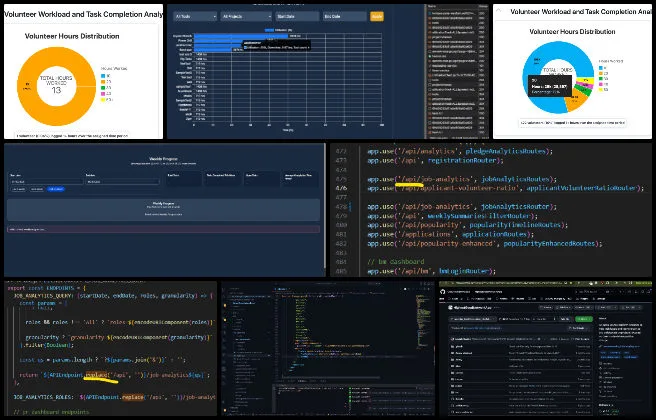Click popularityTimelineRoutes in the code

515,225
